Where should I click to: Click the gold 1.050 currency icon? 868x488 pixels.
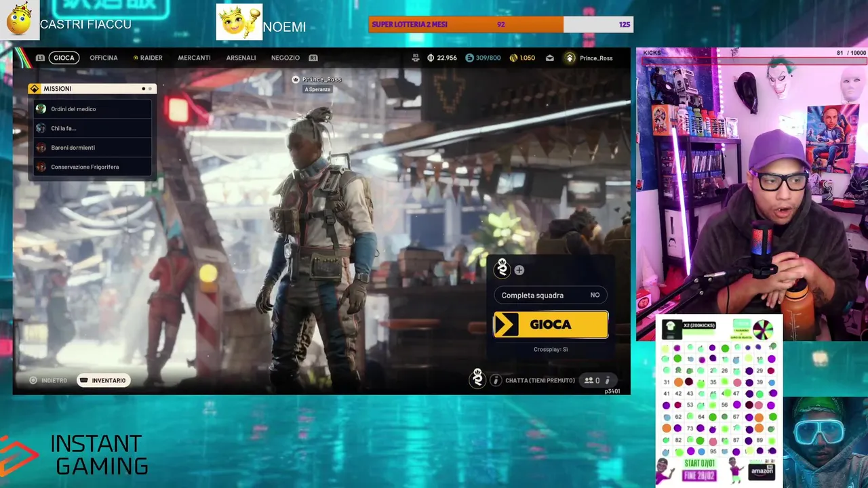click(x=513, y=58)
